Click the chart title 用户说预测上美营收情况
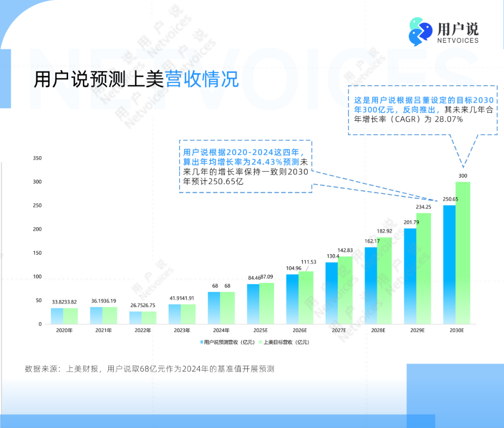This screenshot has width=504, height=428. click(136, 79)
